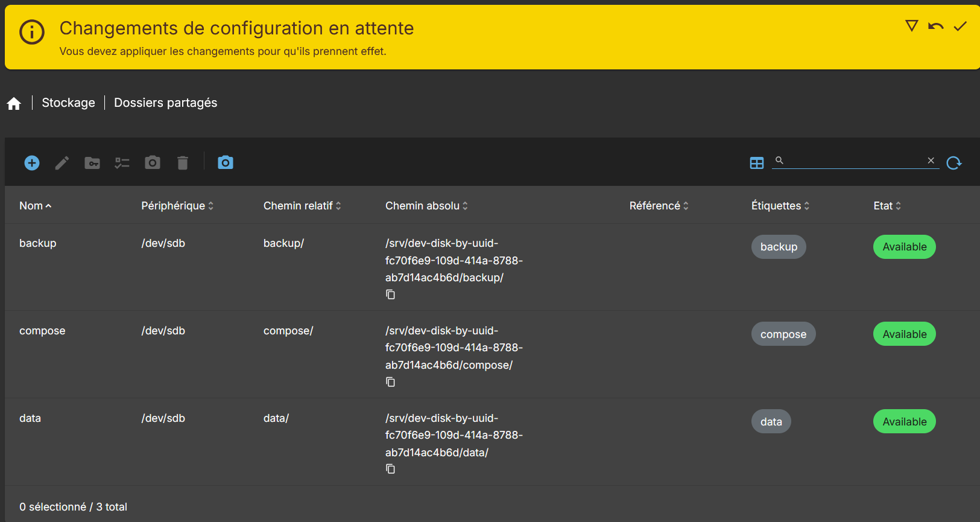This screenshot has height=522, width=980.
Task: Sort by Chemin relatif column
Action: (x=302, y=206)
